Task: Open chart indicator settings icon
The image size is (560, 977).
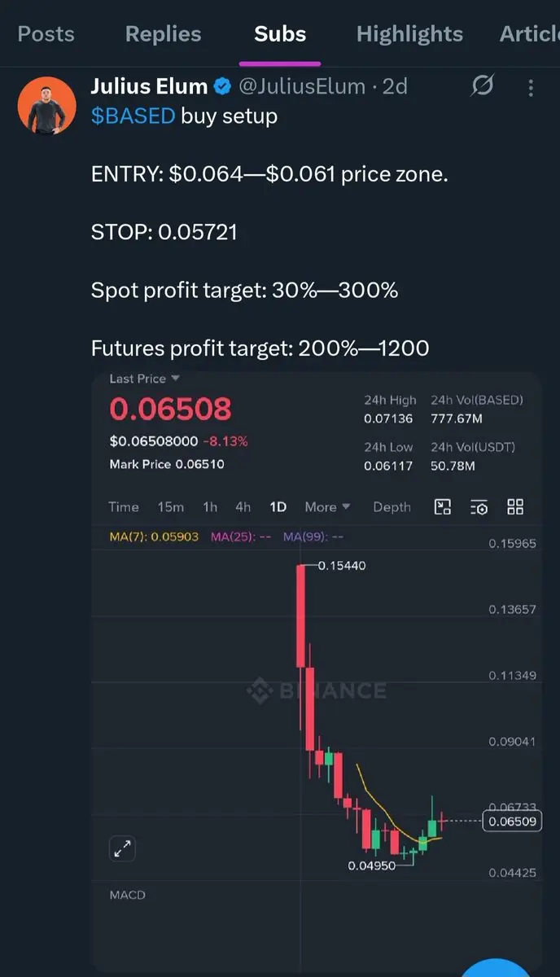Action: click(479, 507)
